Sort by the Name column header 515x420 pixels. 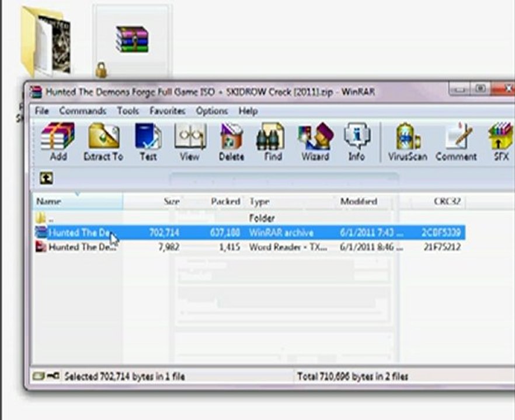click(x=78, y=201)
